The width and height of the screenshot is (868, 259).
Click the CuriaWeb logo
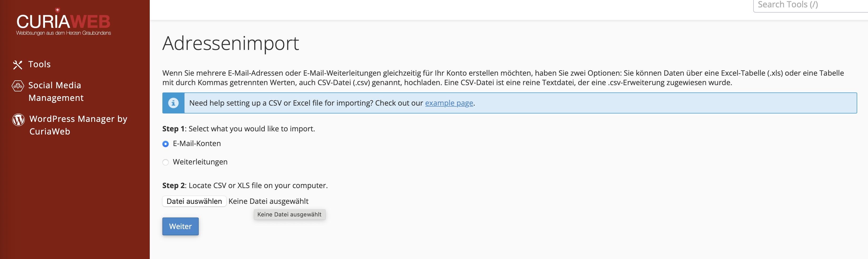(x=63, y=22)
